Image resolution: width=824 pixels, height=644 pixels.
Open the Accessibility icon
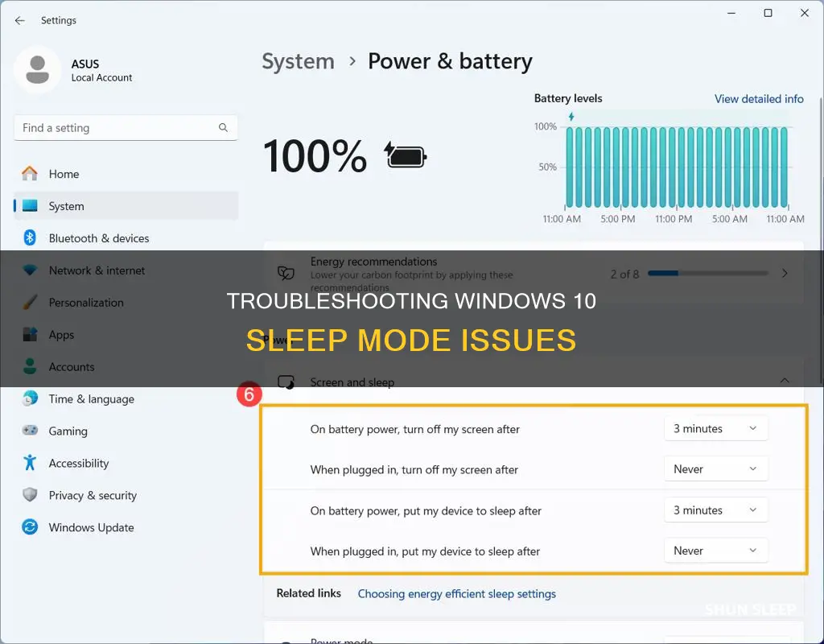[x=30, y=463]
